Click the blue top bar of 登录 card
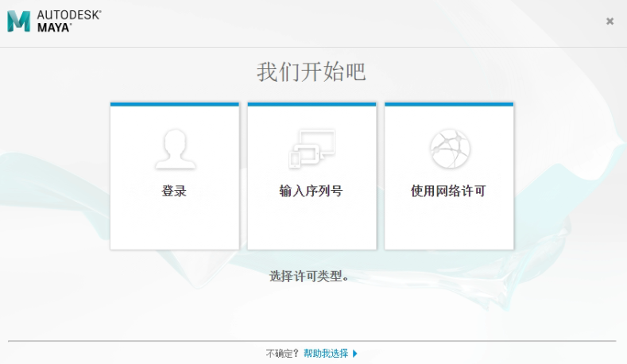 point(174,103)
